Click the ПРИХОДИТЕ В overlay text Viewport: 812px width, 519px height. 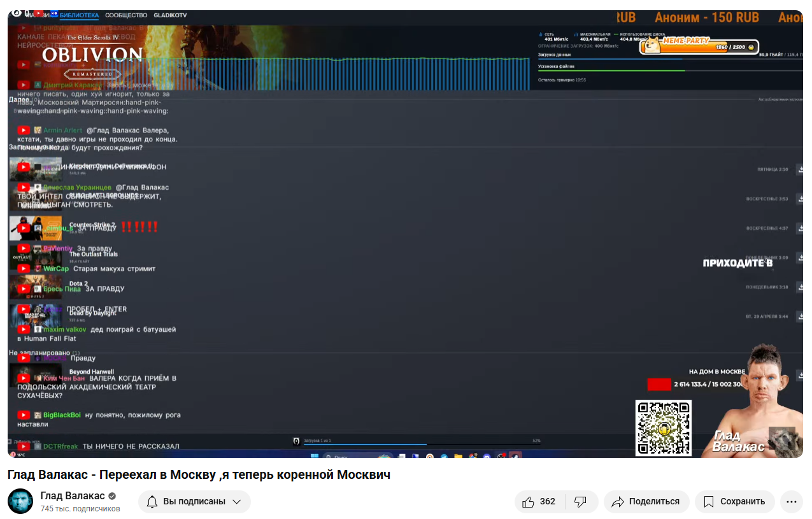pos(737,263)
